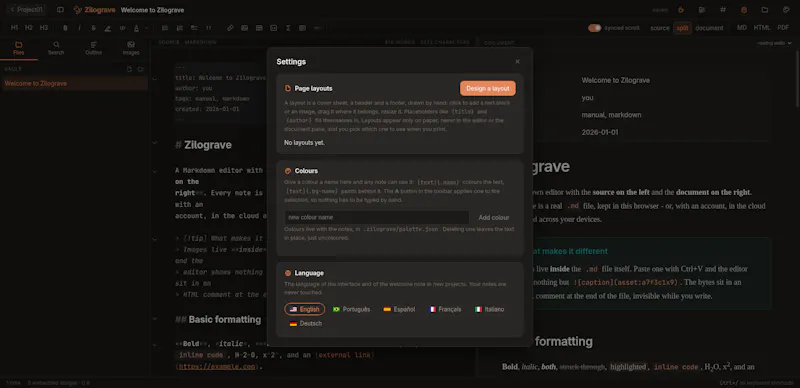
Task: Apply H1 heading from the toolbar
Action: pos(14,28)
